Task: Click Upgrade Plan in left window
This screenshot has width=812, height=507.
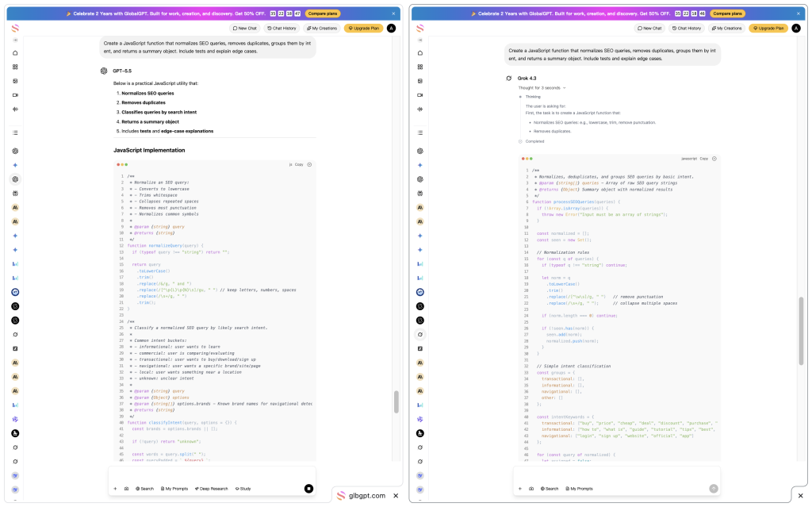Action: [363, 28]
